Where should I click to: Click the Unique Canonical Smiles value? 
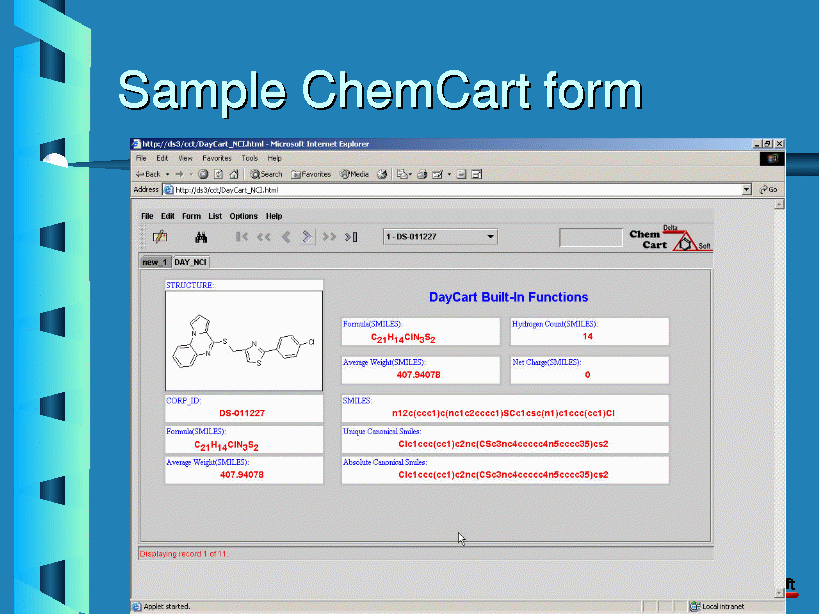tap(503, 444)
